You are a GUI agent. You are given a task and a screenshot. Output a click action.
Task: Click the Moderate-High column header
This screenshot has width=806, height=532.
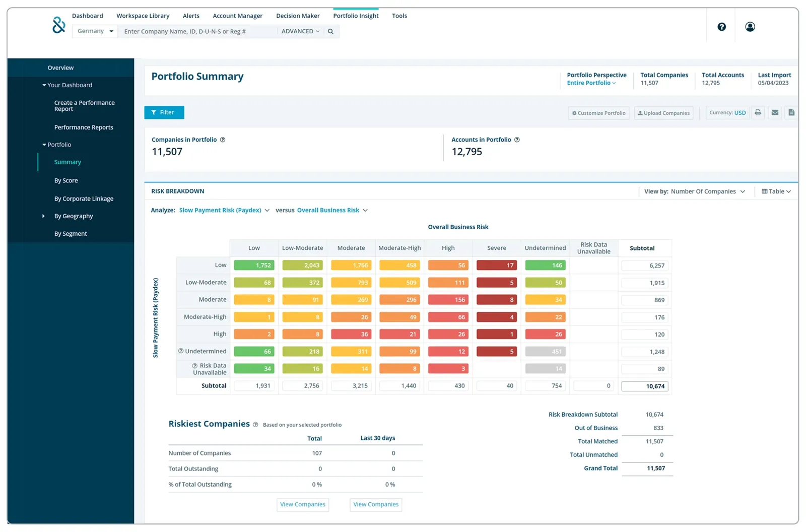click(x=399, y=248)
